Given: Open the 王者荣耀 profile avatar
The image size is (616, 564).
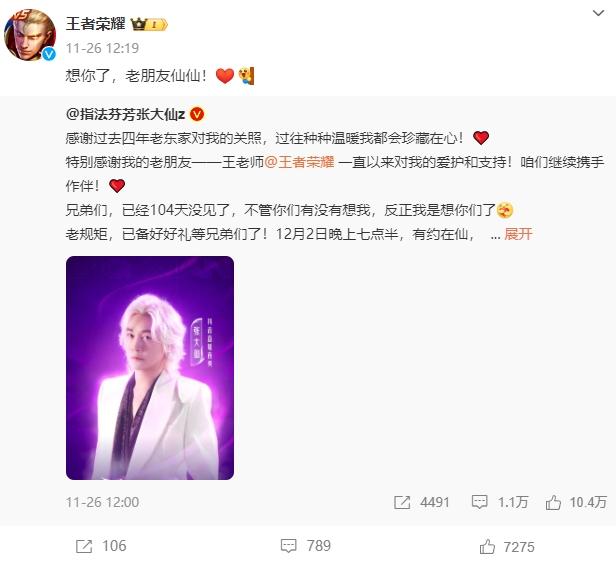Looking at the screenshot, I should pyautogui.click(x=30, y=35).
